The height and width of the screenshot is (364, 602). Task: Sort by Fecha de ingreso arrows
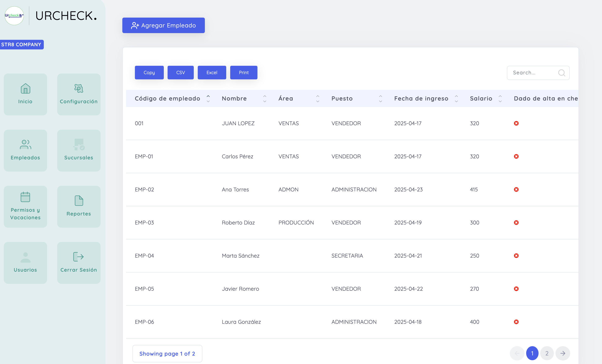(x=456, y=99)
